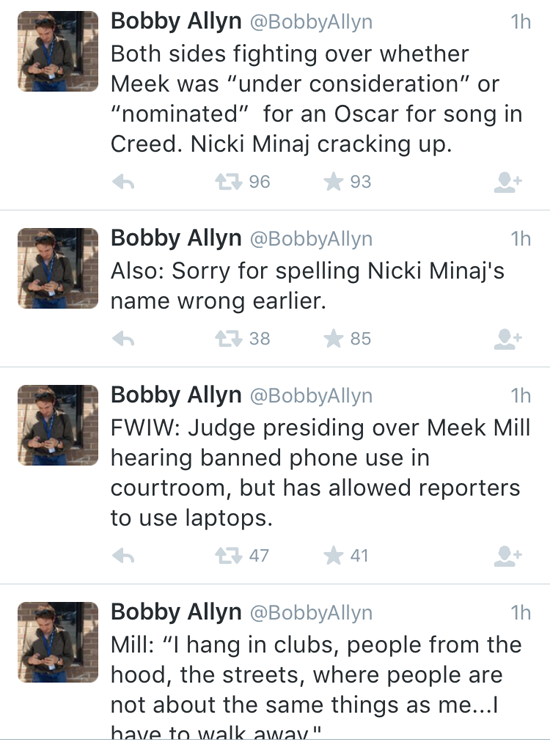The height and width of the screenshot is (742, 550).
Task: Star the tweet with 85 favorites
Action: click(333, 338)
